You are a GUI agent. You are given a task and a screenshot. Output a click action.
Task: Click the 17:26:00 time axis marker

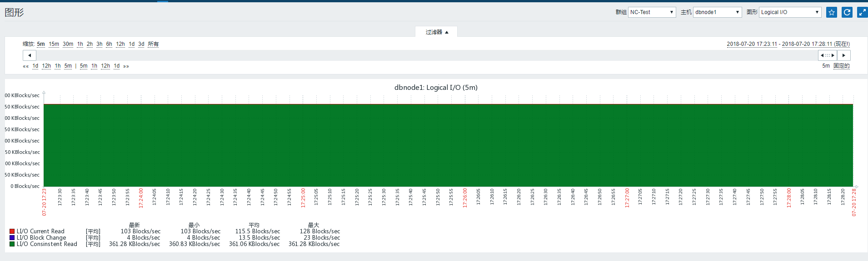[x=465, y=198]
